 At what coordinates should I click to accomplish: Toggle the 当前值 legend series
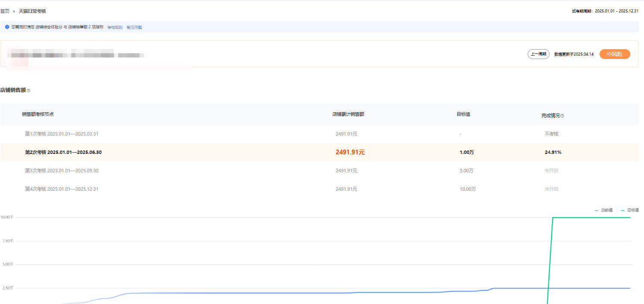[603, 210]
